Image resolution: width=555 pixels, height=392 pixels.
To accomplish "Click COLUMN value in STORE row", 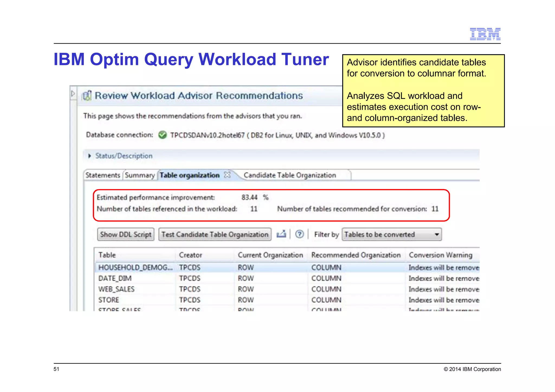I will (x=326, y=300).
